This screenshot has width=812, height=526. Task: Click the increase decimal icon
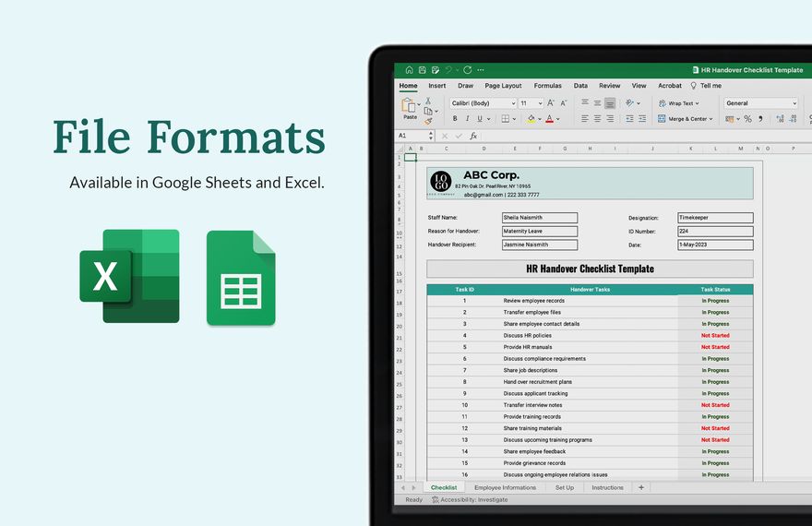(x=780, y=119)
